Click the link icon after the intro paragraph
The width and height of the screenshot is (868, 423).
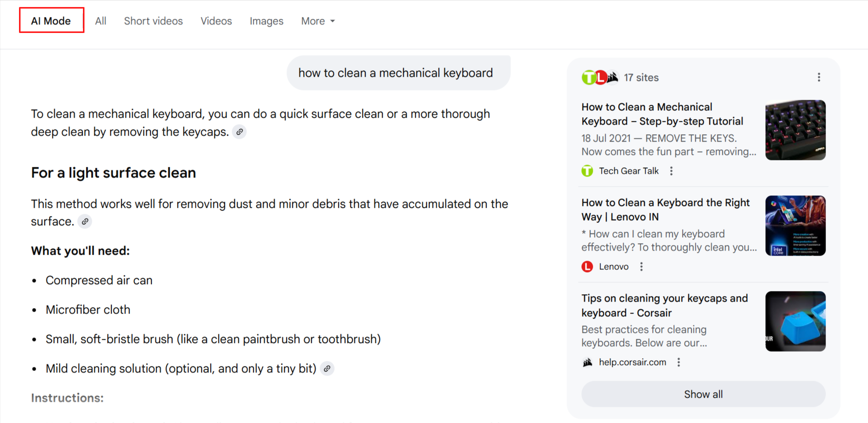(240, 132)
